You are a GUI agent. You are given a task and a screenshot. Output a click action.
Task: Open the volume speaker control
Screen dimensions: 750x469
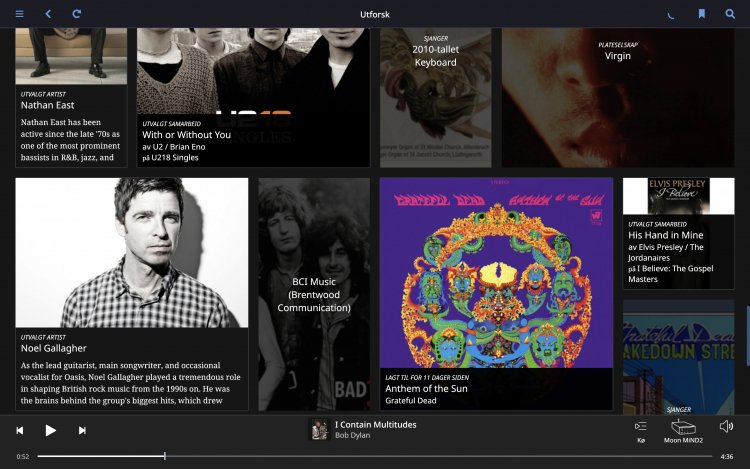(727, 427)
